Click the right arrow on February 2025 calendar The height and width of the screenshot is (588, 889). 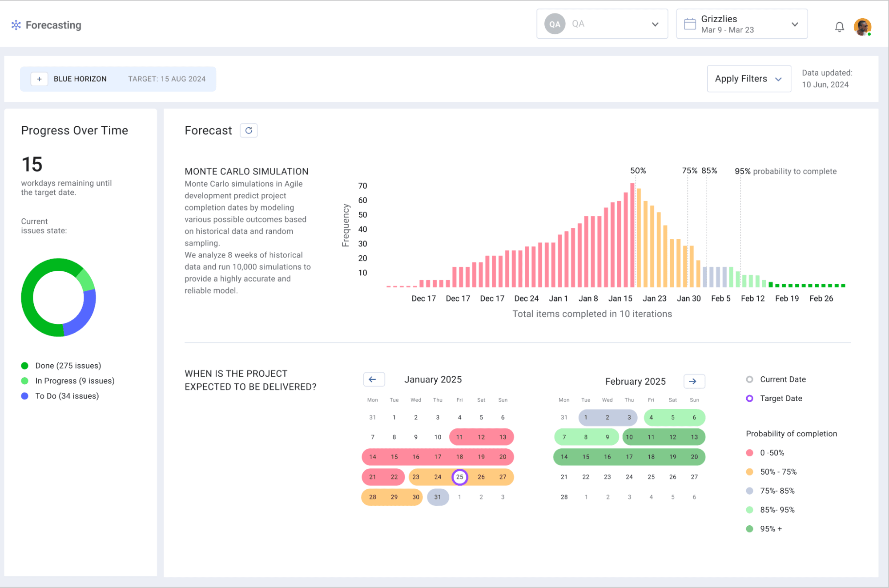(693, 380)
